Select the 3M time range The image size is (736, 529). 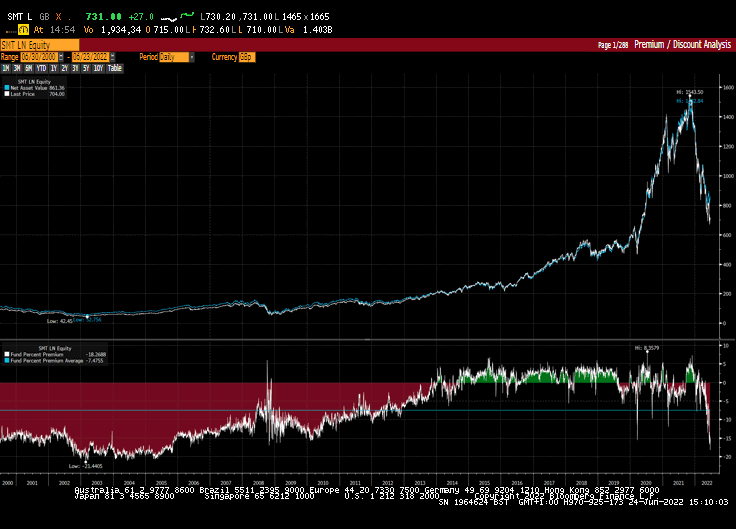pyautogui.click(x=19, y=68)
